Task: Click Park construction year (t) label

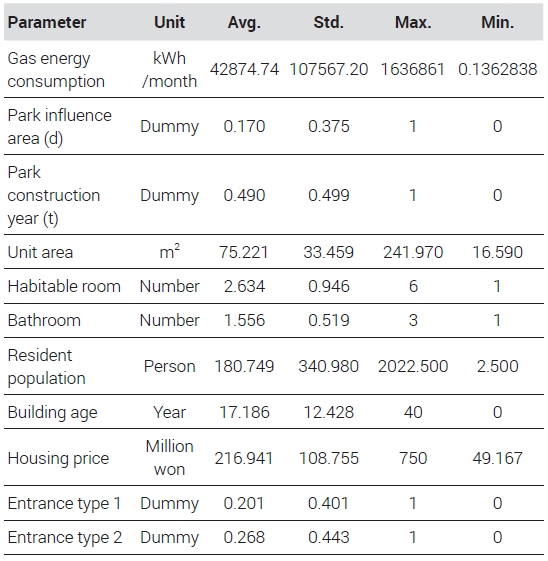Action: (x=54, y=196)
